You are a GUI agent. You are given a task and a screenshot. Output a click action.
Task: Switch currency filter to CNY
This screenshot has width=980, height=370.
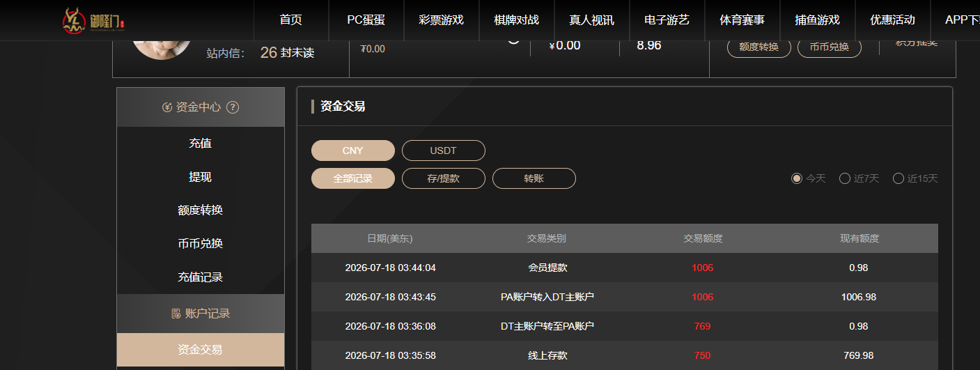[x=353, y=151]
